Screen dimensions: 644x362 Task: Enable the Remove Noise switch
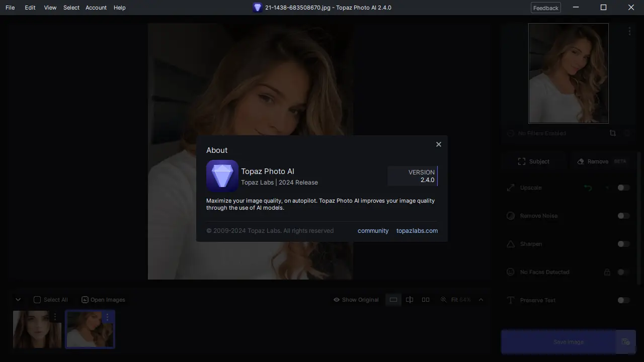pos(623,216)
